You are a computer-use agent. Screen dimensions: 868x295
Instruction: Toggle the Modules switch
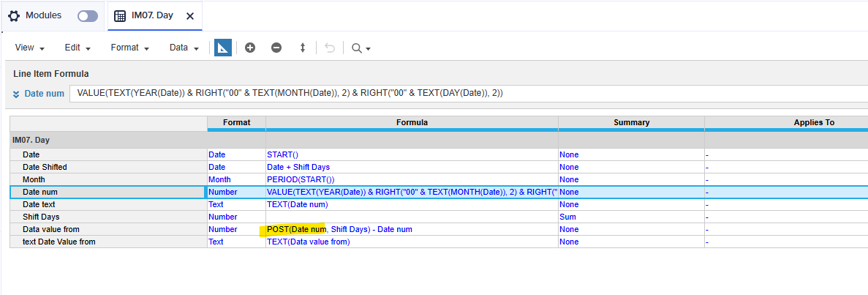[x=88, y=16]
